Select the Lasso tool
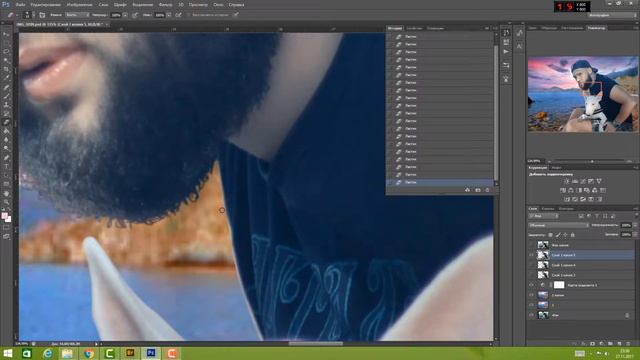 tap(6, 52)
